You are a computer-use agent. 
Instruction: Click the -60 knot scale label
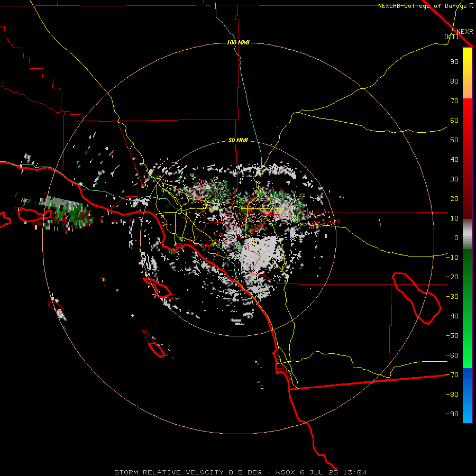[x=452, y=355]
